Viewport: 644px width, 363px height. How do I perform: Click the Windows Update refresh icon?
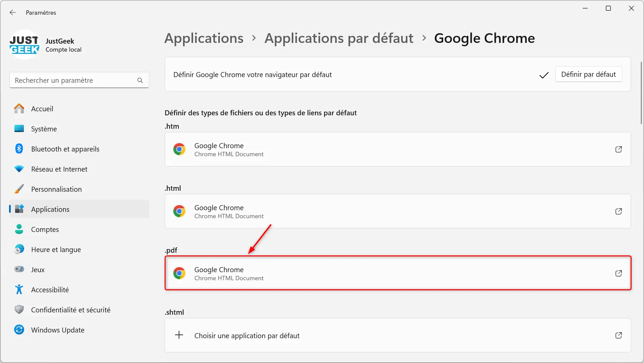coord(19,330)
